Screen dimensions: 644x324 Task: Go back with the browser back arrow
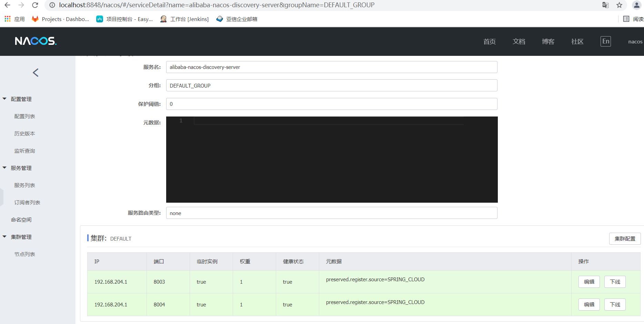[x=7, y=5]
